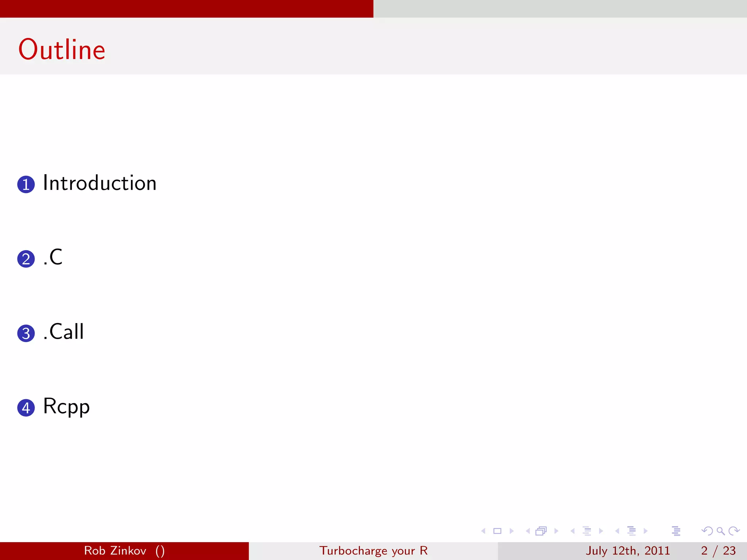This screenshot has width=747, height=560.
Task: Jump to the Rcpp section
Action: coord(66,407)
